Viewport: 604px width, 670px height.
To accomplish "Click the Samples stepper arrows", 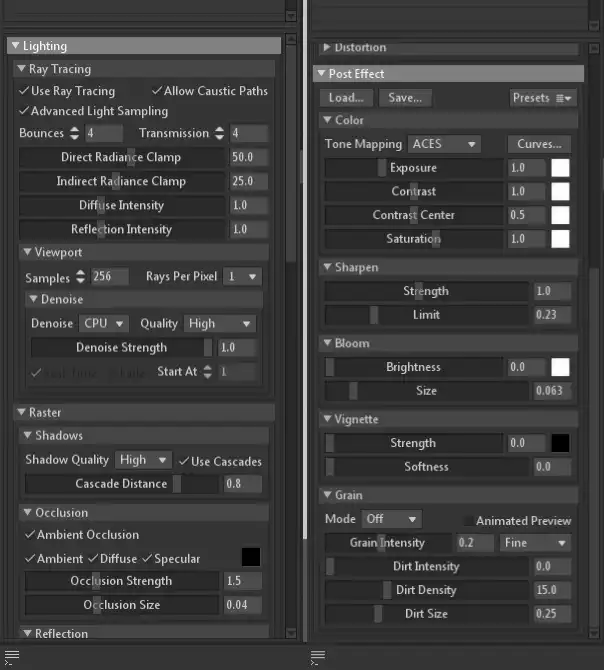I will [x=79, y=277].
